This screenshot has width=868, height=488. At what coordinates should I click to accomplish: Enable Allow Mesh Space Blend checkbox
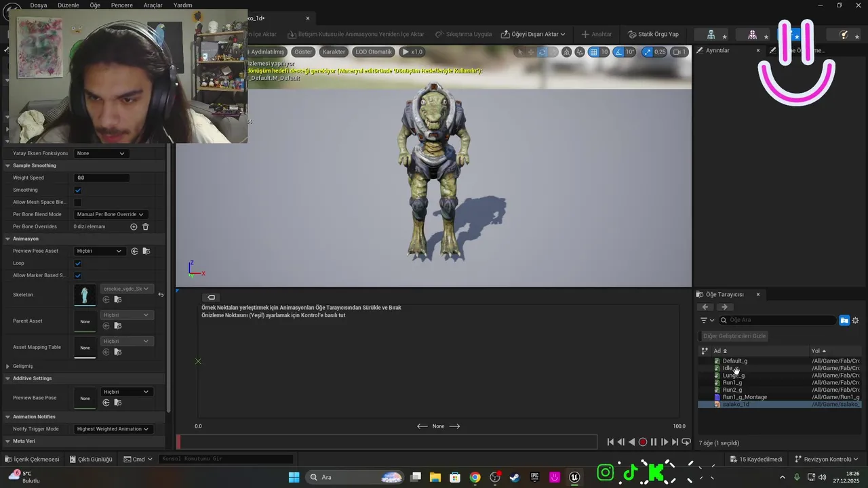78,202
